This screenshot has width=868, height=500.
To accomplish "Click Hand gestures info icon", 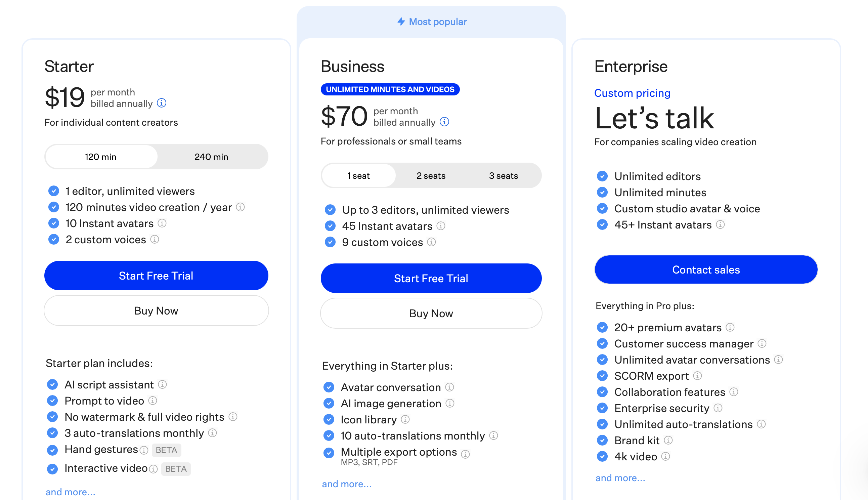I will pyautogui.click(x=144, y=450).
